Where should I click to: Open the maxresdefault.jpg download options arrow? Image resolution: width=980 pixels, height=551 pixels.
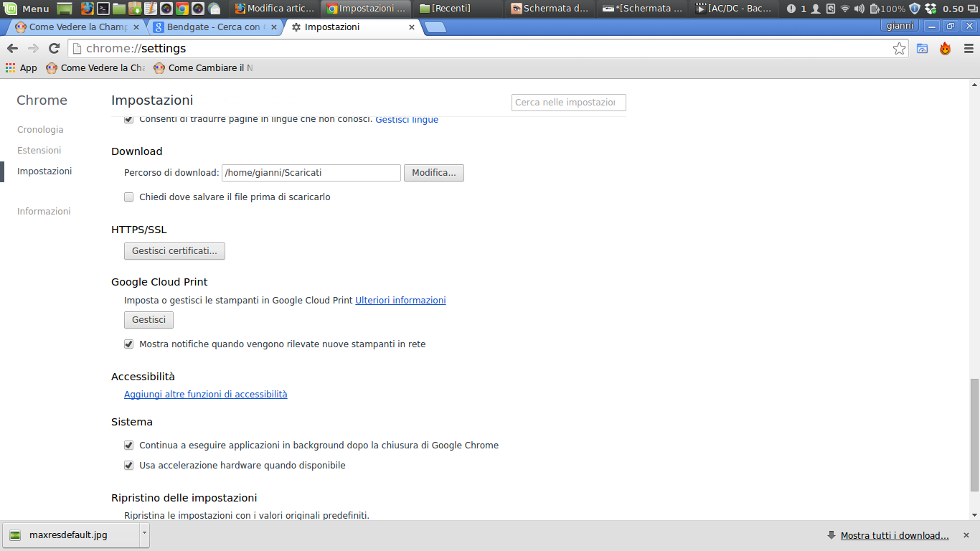coord(144,534)
